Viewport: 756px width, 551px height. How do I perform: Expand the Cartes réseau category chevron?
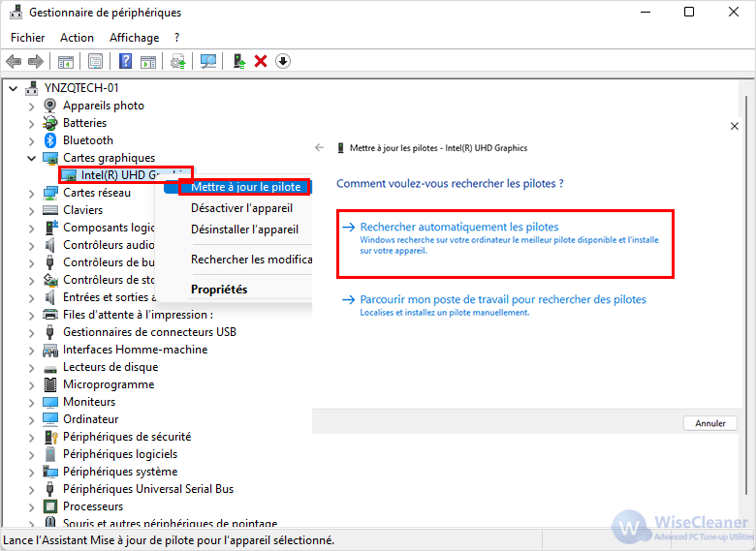pyautogui.click(x=31, y=194)
